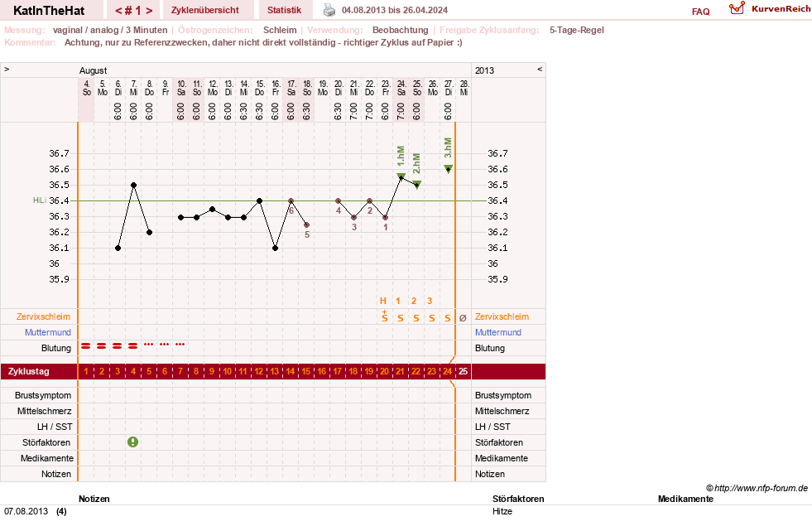Click the HiLi baseline label
This screenshot has width=812, height=531.
tap(40, 200)
